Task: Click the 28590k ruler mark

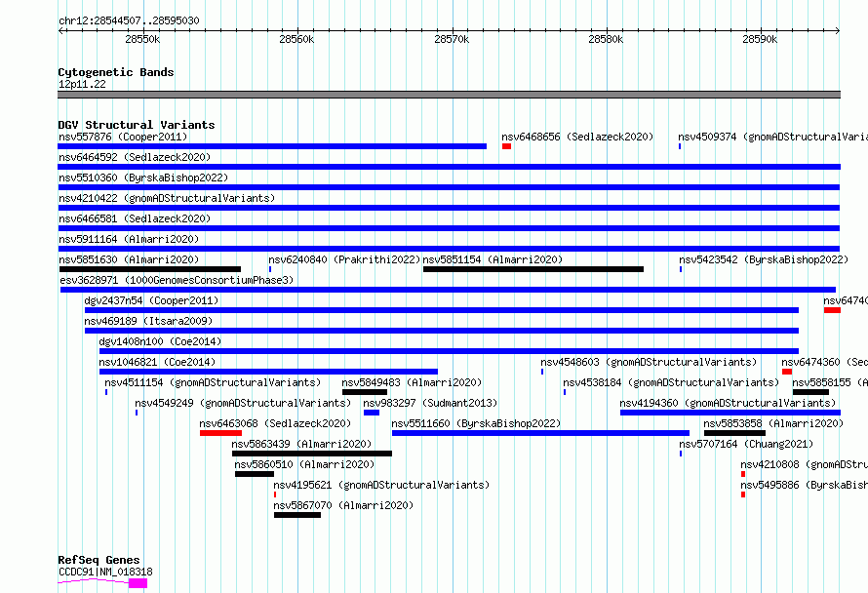Action: [x=760, y=39]
